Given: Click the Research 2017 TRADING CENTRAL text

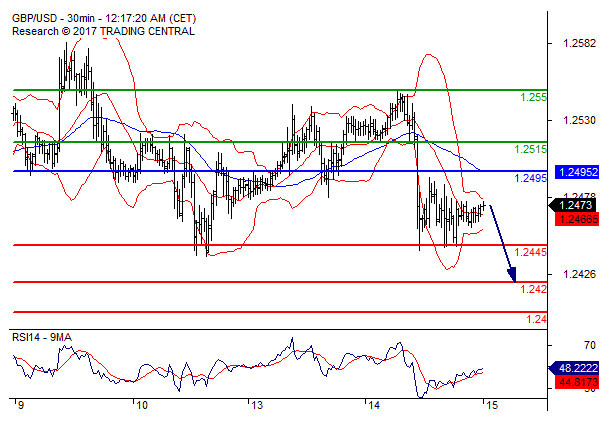Looking at the screenshot, I should [103, 31].
